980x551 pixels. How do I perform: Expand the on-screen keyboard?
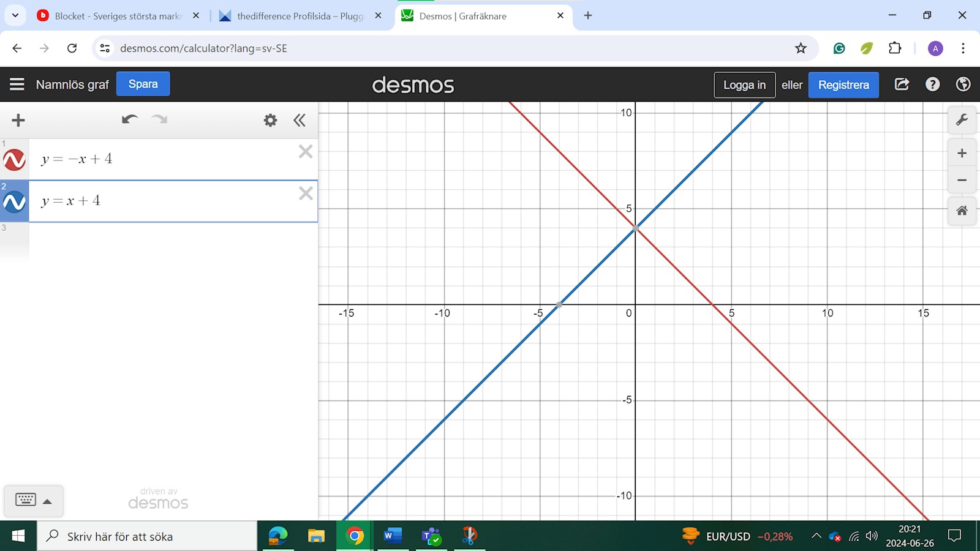click(34, 500)
